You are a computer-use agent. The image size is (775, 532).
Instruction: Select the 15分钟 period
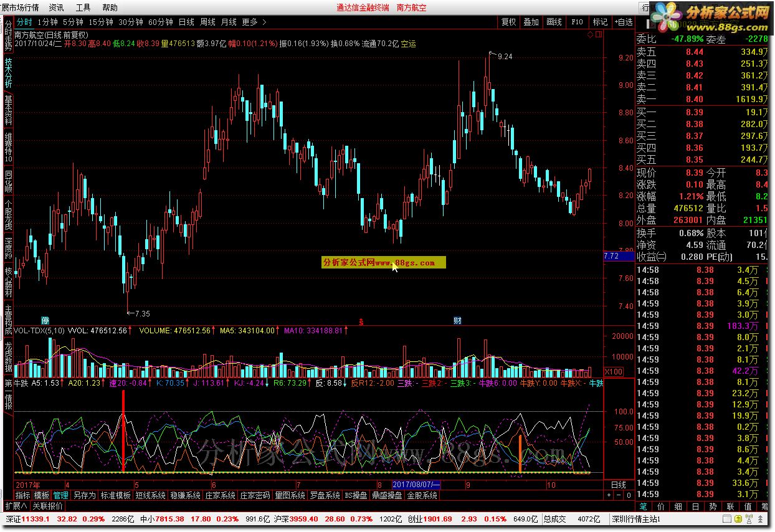pos(100,22)
